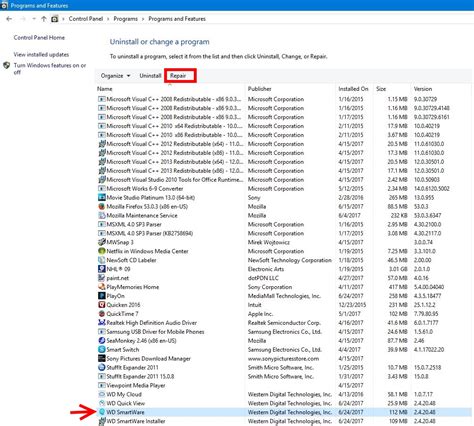
Task: Click the Smart Switch icon
Action: coord(102,350)
